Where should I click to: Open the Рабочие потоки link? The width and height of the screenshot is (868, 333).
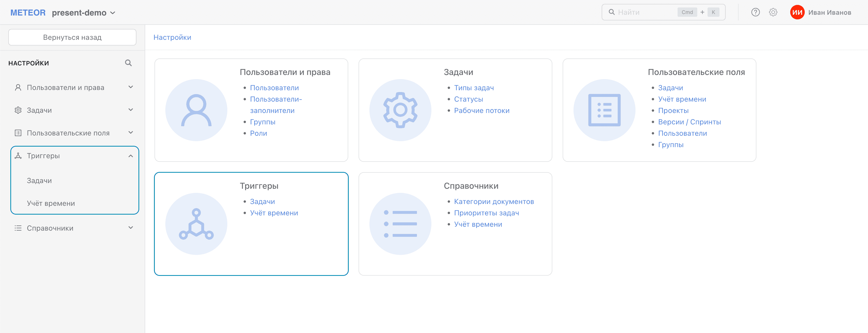(x=482, y=110)
